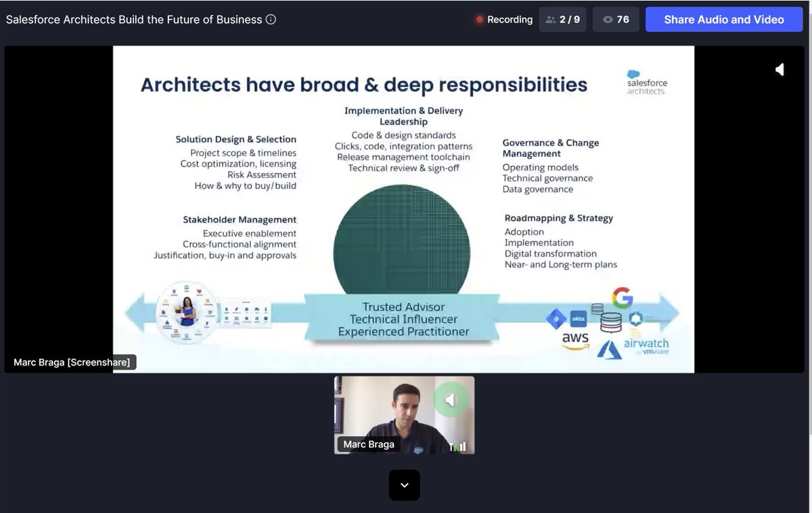Click the viewers count 76

[616, 20]
